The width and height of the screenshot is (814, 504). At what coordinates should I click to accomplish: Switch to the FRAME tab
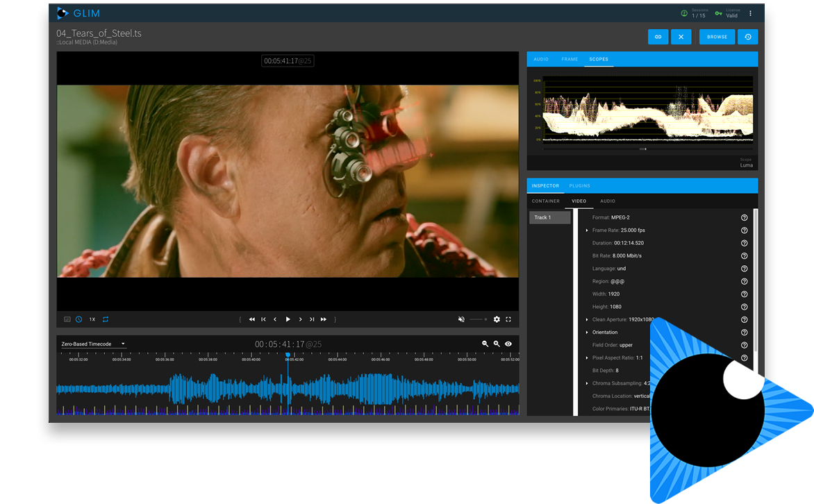coord(570,59)
